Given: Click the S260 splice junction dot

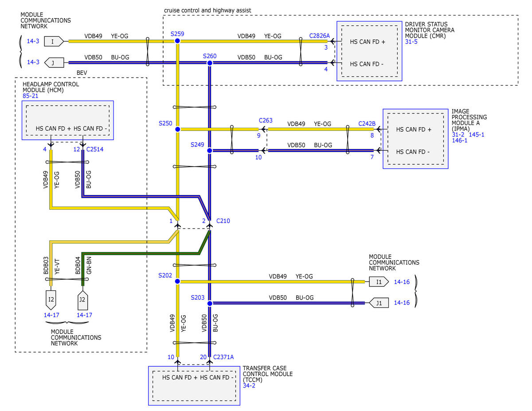Looking at the screenshot, I should tap(210, 63).
